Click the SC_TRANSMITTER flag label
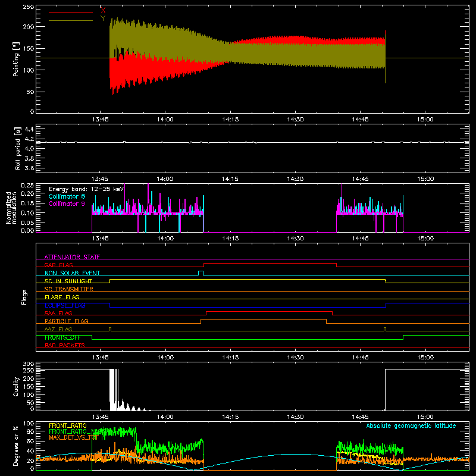Screen dimensions: 476x476 (69, 289)
